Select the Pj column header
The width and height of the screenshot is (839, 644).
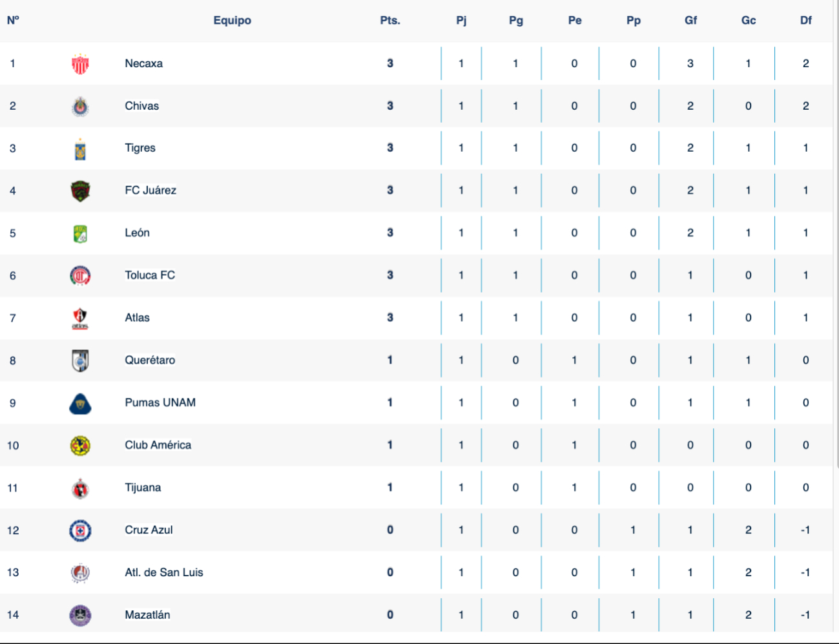coord(461,21)
